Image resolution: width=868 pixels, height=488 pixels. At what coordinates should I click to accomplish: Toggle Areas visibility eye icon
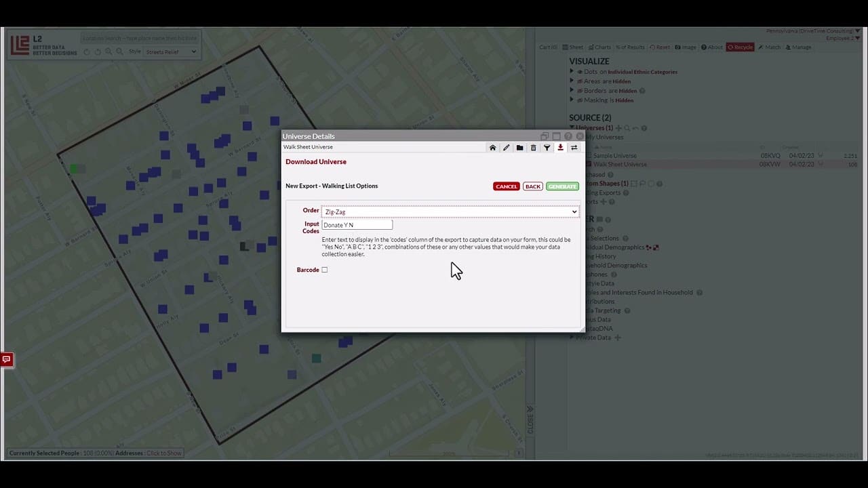point(580,81)
